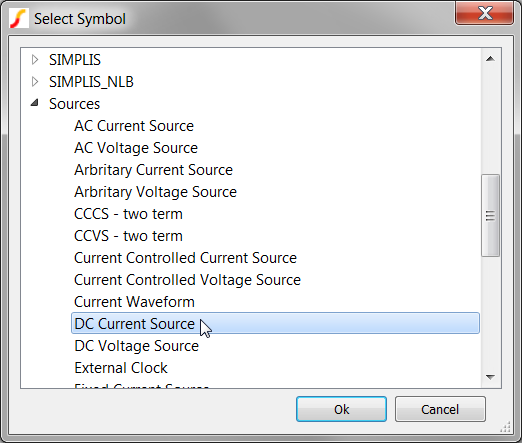Choose Current Waveform entry
Screen dimensions: 522x443
click(134, 302)
